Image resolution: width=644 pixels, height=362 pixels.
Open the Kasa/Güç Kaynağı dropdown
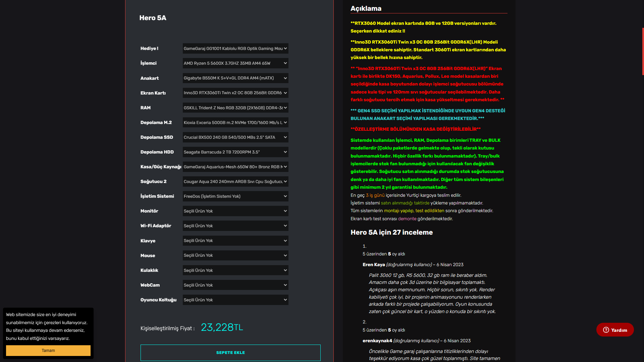click(235, 167)
